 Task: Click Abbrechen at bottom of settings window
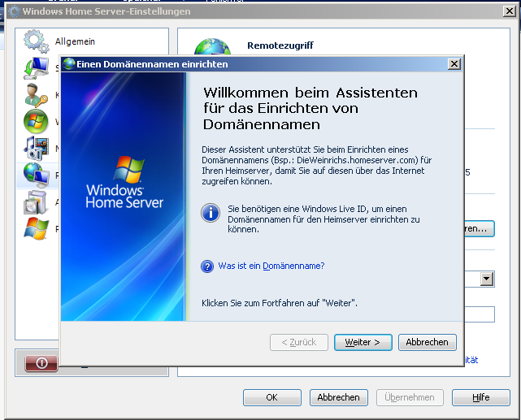[338, 397]
